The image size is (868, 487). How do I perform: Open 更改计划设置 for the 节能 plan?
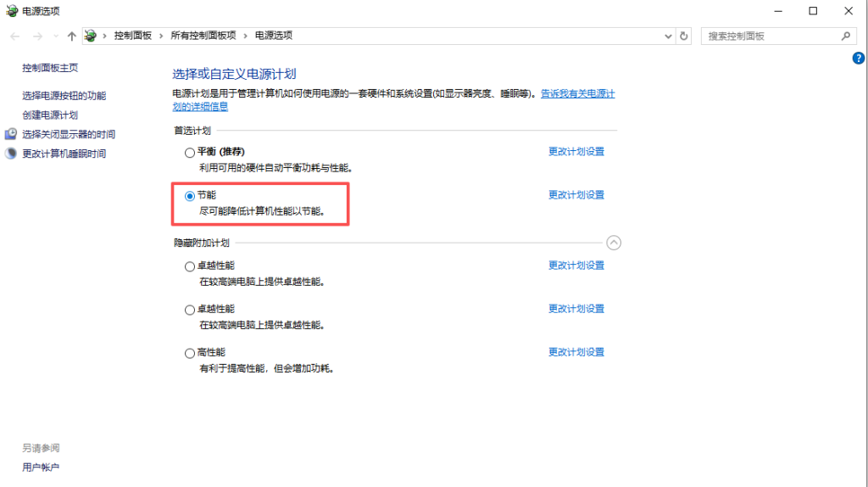coord(576,195)
